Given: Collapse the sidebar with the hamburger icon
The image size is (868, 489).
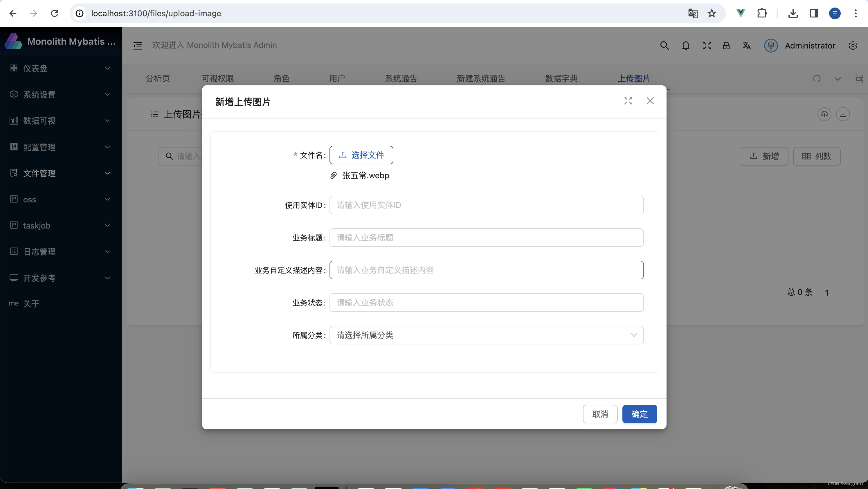Looking at the screenshot, I should click(137, 45).
